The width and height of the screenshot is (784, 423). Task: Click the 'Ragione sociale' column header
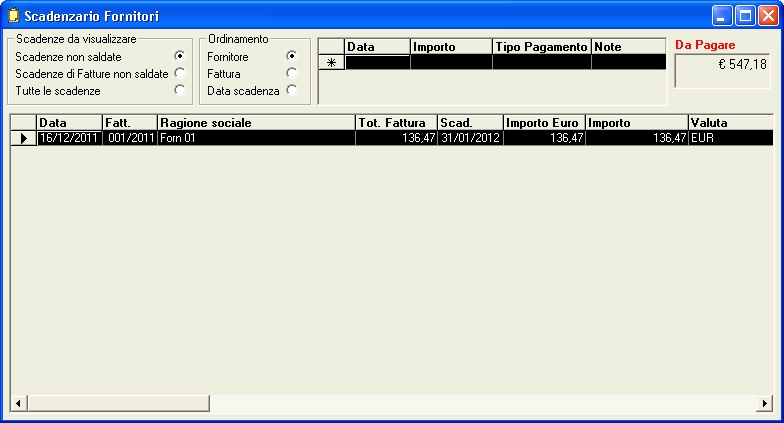pos(256,123)
